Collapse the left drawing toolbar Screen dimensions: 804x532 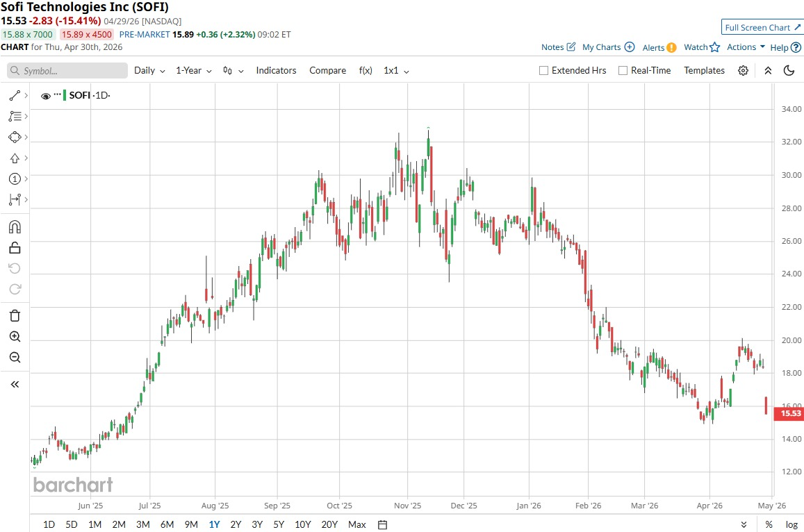[x=15, y=384]
